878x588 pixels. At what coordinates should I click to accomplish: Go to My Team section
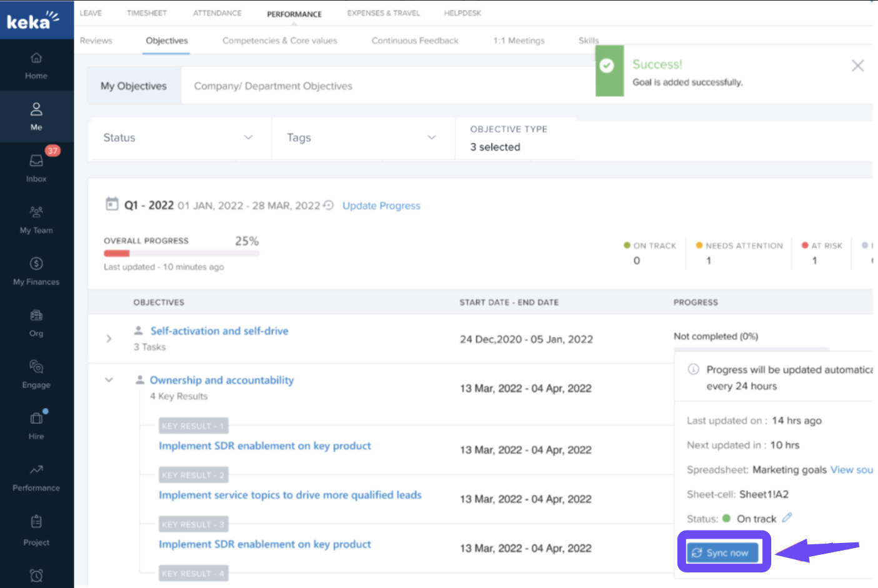click(36, 219)
